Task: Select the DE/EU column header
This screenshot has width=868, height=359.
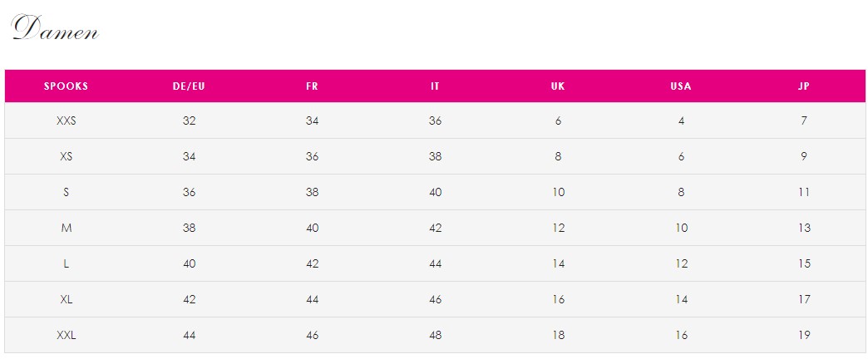Action: click(189, 86)
